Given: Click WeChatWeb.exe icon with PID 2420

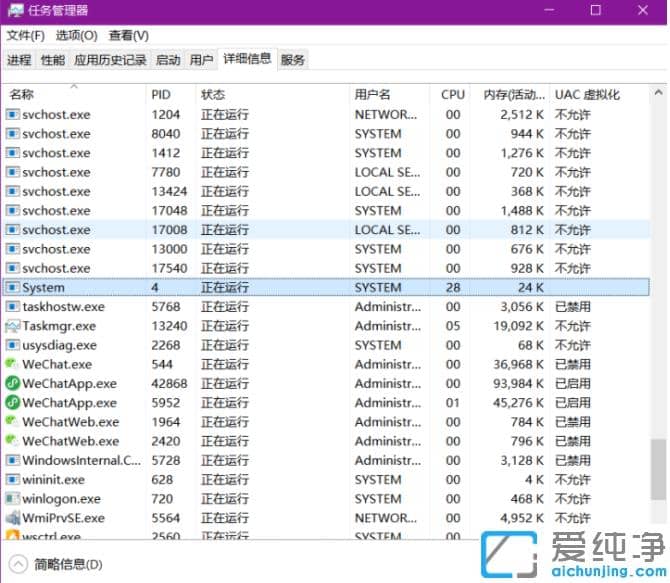Looking at the screenshot, I should pyautogui.click(x=12, y=441).
